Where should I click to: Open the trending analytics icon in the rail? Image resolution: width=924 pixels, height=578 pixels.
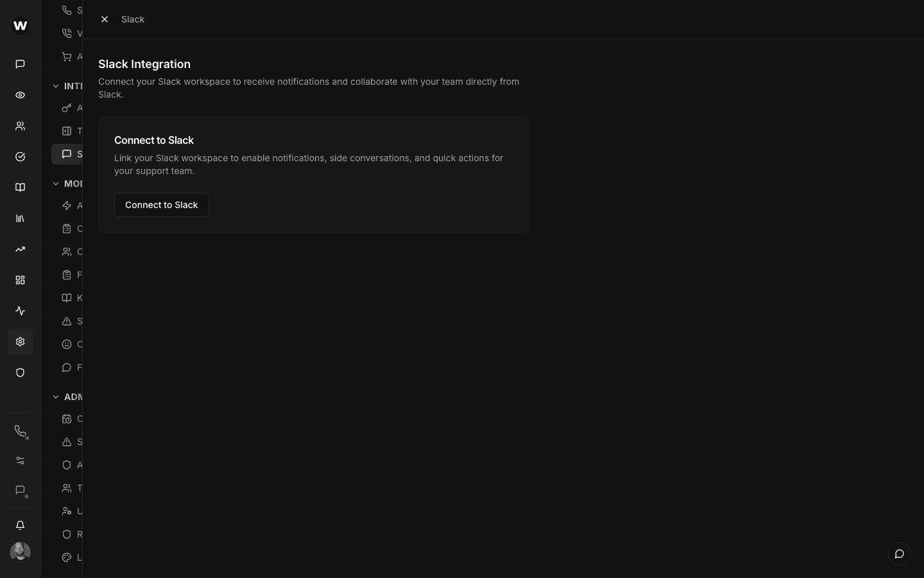click(20, 249)
